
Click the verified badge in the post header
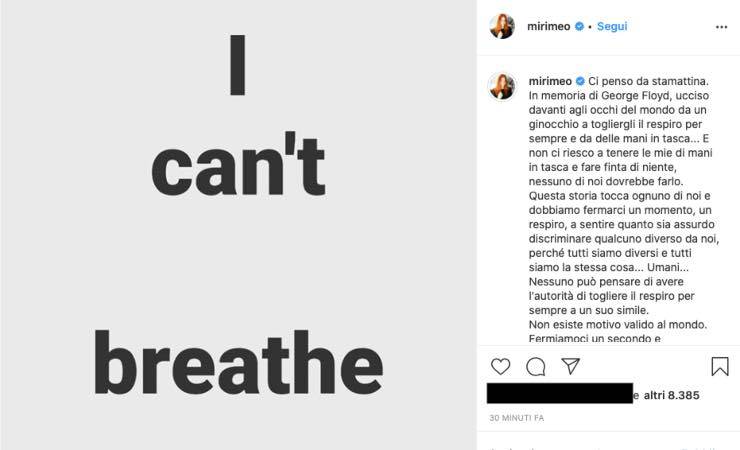(579, 27)
